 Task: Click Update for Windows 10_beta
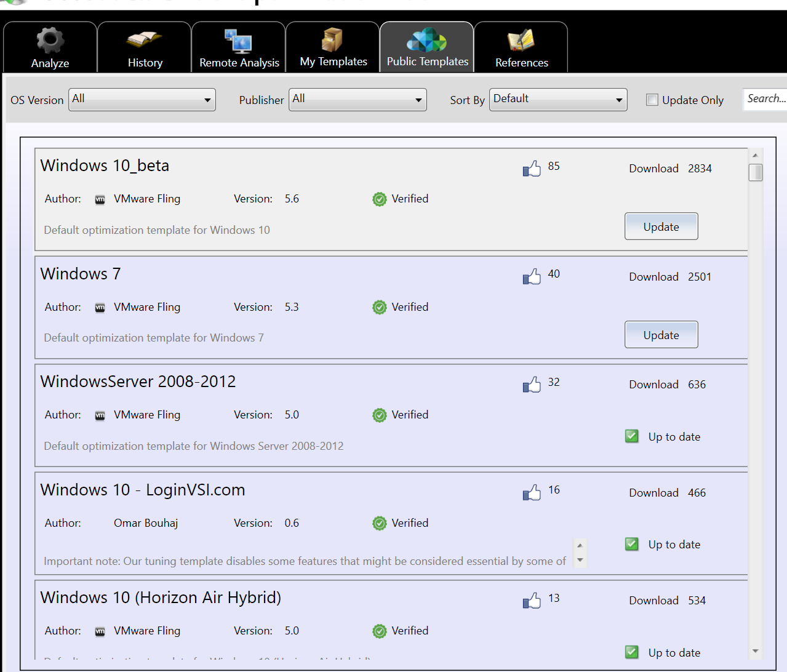[x=661, y=226]
